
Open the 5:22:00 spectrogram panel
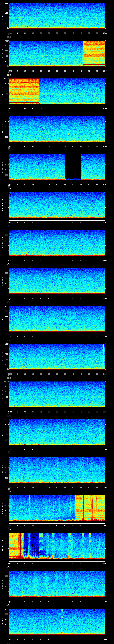click(x=57, y=318)
